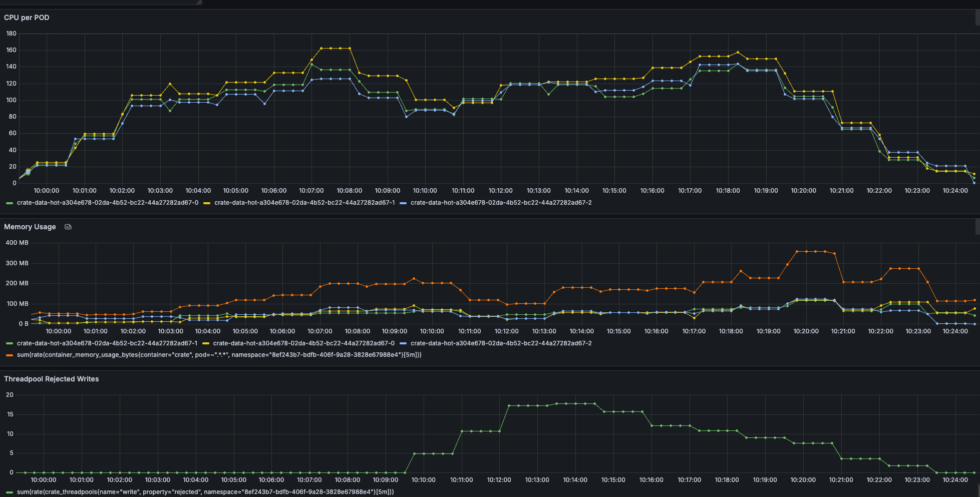Toggle ad67-2 series label in CPU legend
The image size is (980, 497).
(x=501, y=203)
